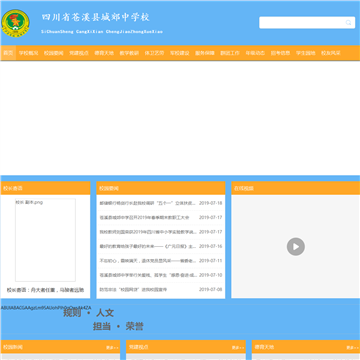Image resolution: width=360 pixels, height=360 pixels.
Task: Click the 校长寄语 panel header
Action: tap(45, 188)
